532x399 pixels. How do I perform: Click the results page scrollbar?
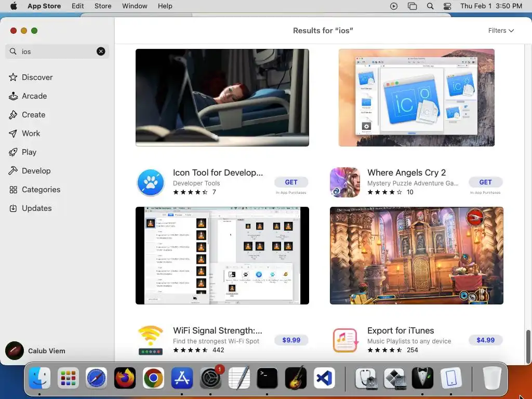pos(528,346)
